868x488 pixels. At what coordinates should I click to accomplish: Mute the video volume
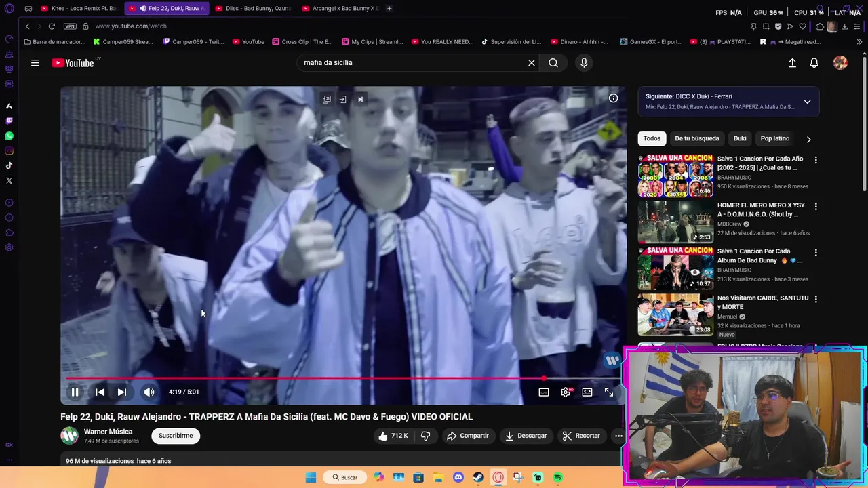pos(149,392)
